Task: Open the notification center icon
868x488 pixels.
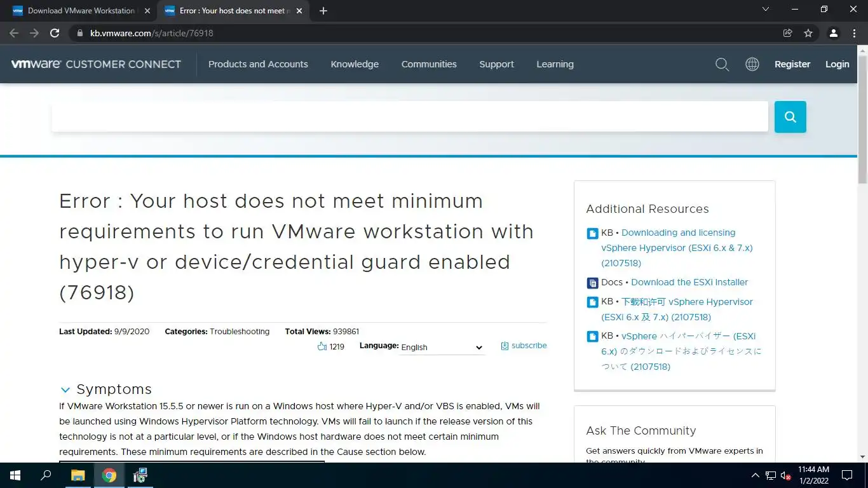Action: pos(846,475)
